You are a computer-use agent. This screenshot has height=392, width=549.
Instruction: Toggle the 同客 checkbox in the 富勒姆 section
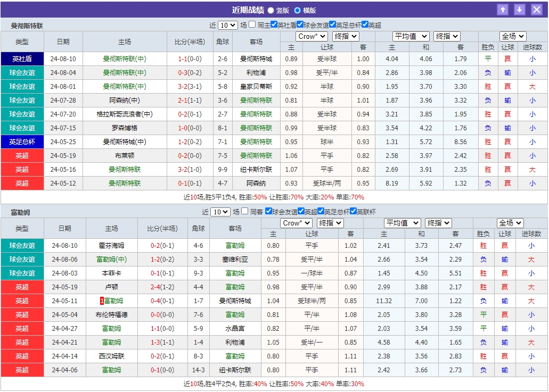(245, 211)
